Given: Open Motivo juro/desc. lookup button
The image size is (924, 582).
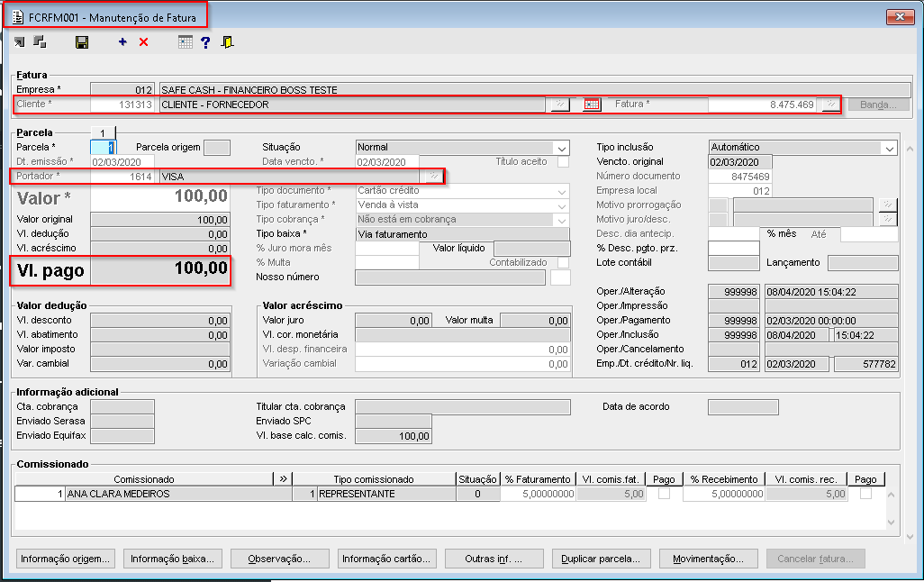Looking at the screenshot, I should tap(888, 219).
